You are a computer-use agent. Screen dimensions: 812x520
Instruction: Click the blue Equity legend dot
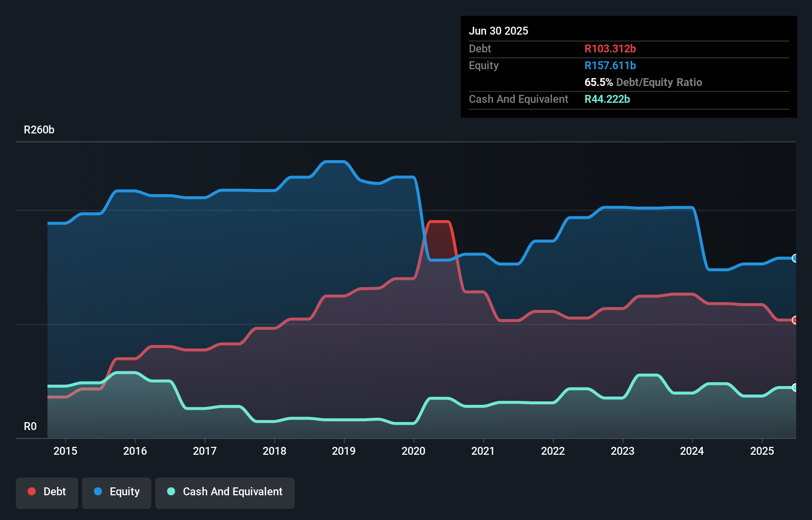click(98, 491)
